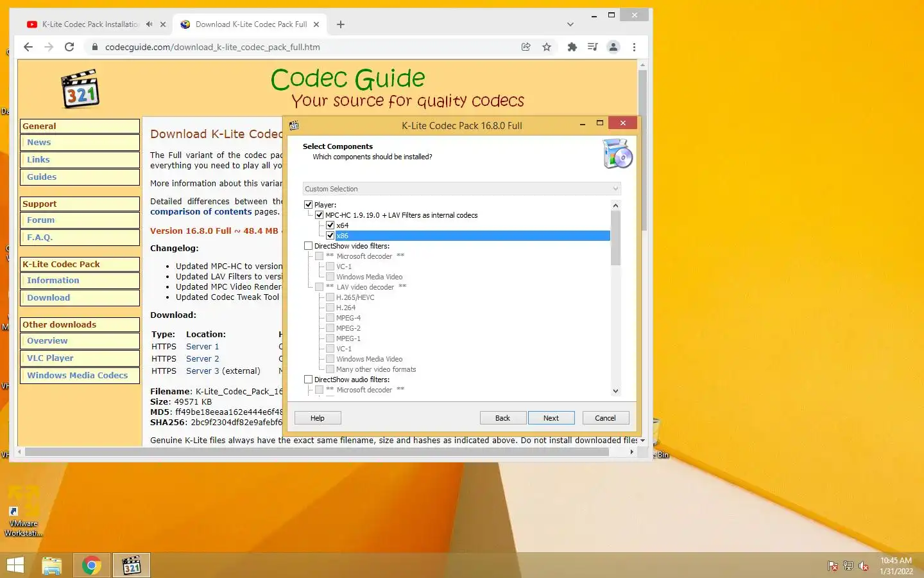Open Chrome three-dot menu
The height and width of the screenshot is (578, 924).
point(634,47)
